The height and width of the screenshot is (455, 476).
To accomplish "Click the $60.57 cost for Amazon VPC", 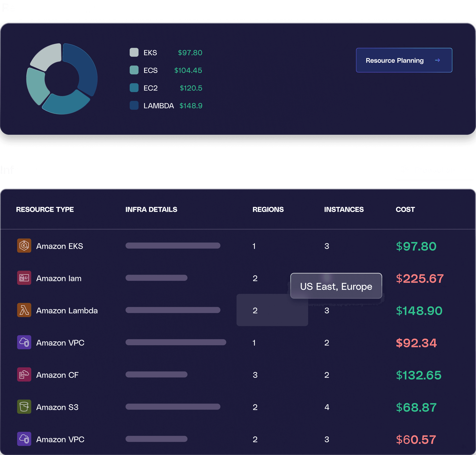I will (x=416, y=440).
